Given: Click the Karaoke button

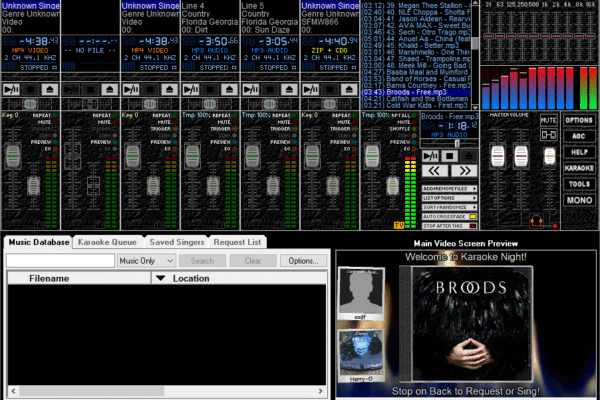Looking at the screenshot, I should point(578,169).
